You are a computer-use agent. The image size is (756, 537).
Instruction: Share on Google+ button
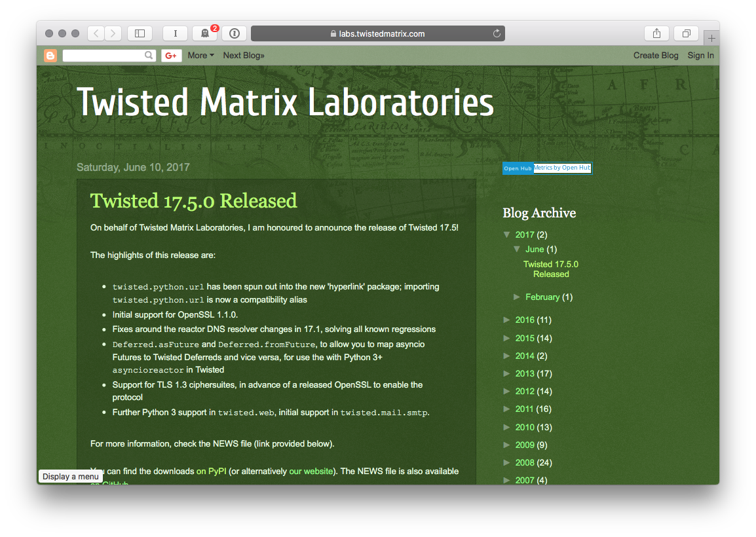(171, 56)
